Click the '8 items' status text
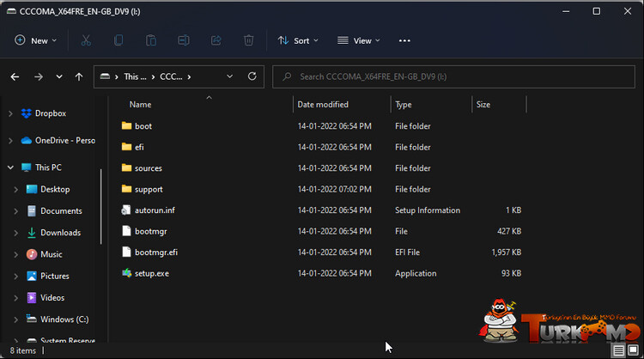Screen dimensions: 644x359 23,350
